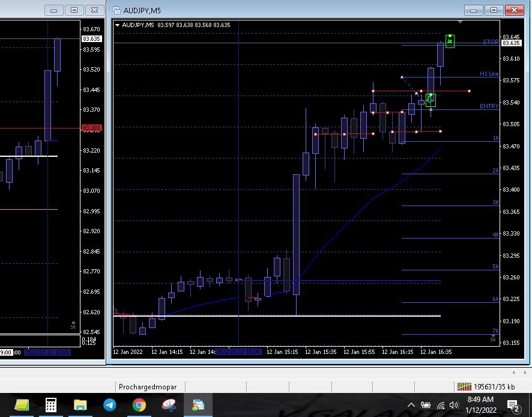Click the 195631/35 kb traffic readout
Image resolution: width=532 pixels, height=417 pixels.
[x=494, y=387]
